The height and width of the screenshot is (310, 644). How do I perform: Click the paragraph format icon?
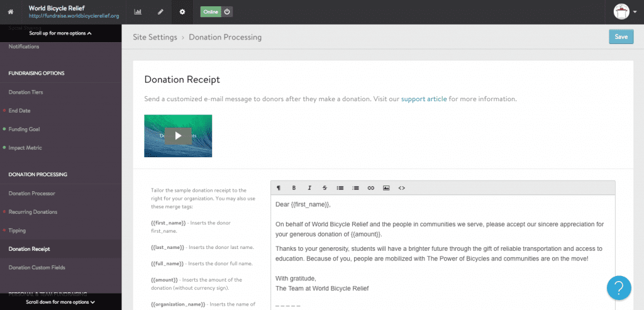click(279, 187)
